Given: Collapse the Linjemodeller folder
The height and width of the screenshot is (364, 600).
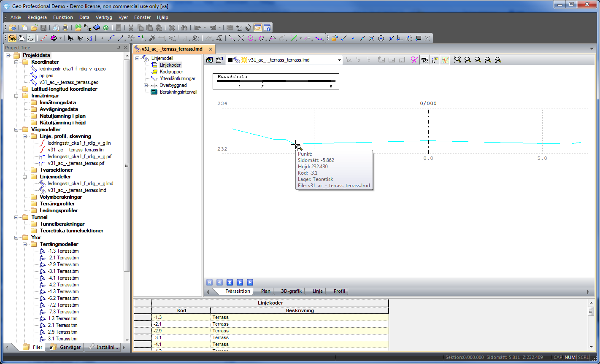Looking at the screenshot, I should [25, 177].
